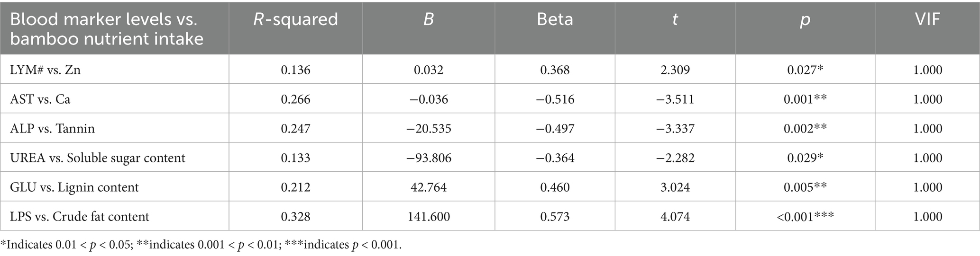This screenshot has width=980, height=256.
Task: Select the Beta value 0.460 cell
Action: coord(555,187)
